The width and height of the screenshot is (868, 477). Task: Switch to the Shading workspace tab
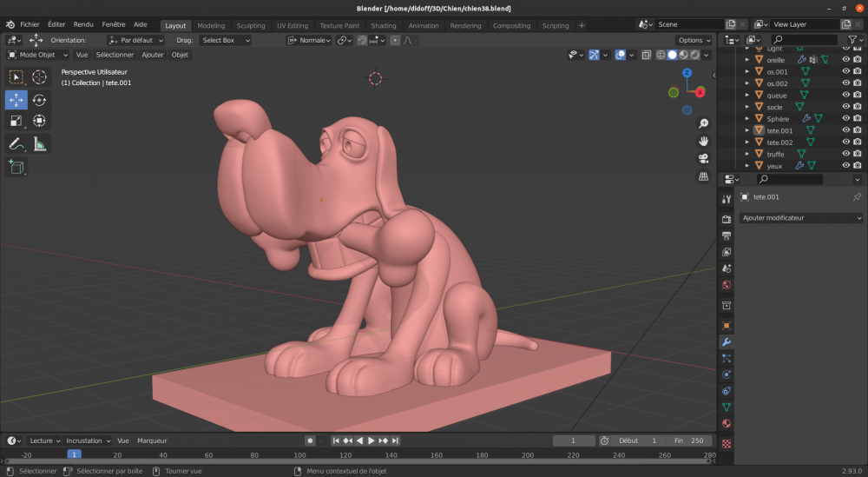(384, 25)
